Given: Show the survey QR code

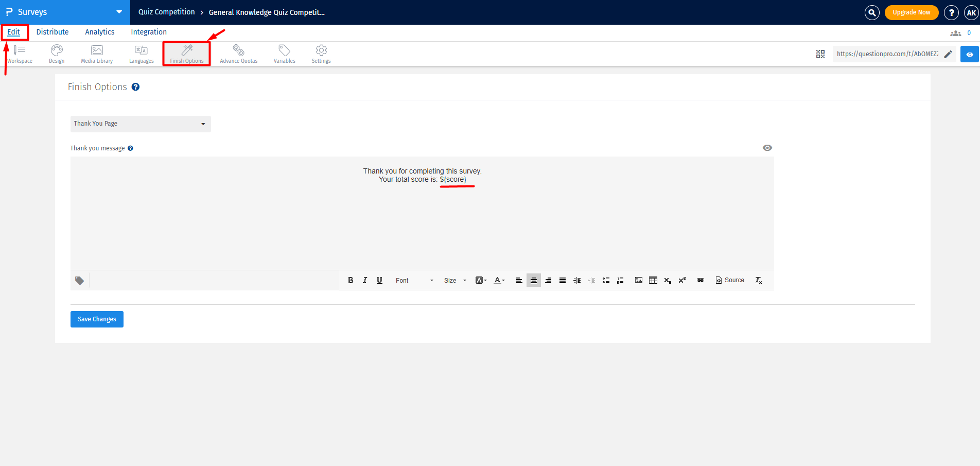Looking at the screenshot, I should pyautogui.click(x=820, y=54).
